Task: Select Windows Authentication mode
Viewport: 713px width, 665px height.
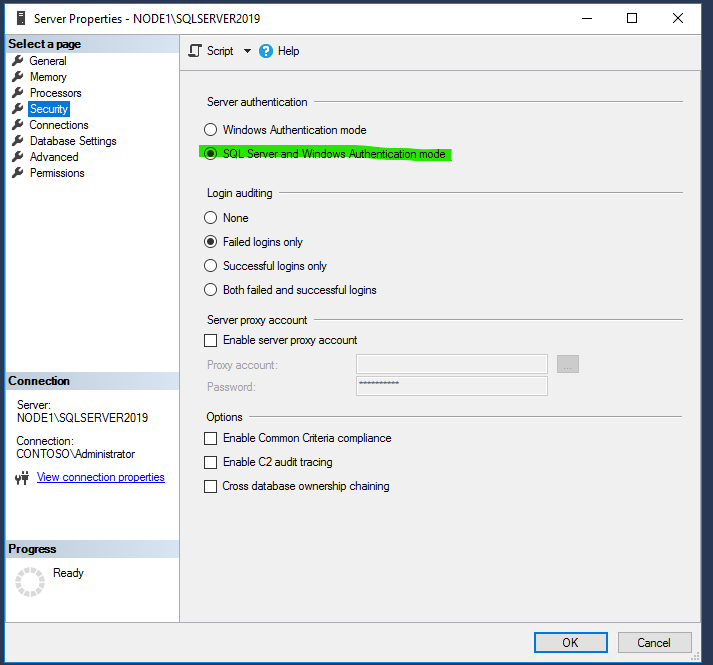Action: [285, 130]
